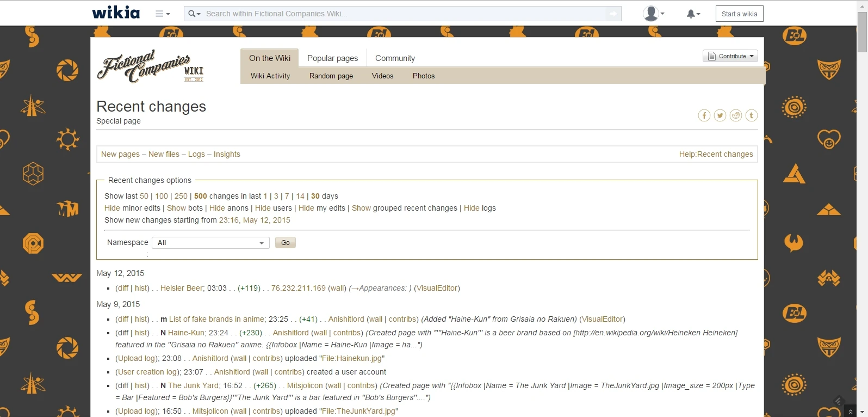This screenshot has width=868, height=417.
Task: Open Wiki Activity
Action: (270, 76)
